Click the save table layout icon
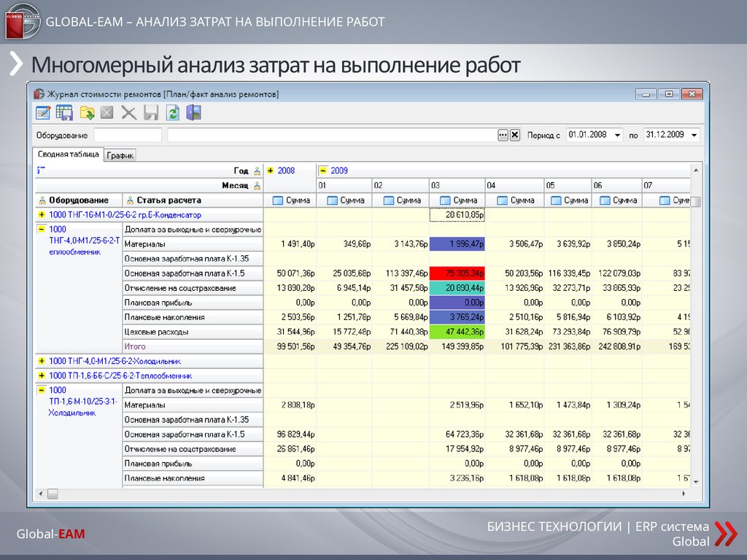This screenshot has height=560, width=747. 64,112
